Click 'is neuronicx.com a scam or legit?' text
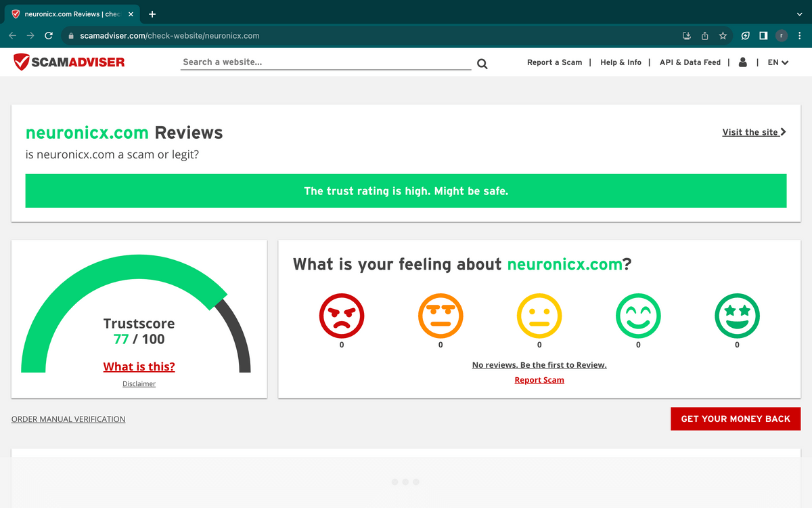 coord(112,154)
